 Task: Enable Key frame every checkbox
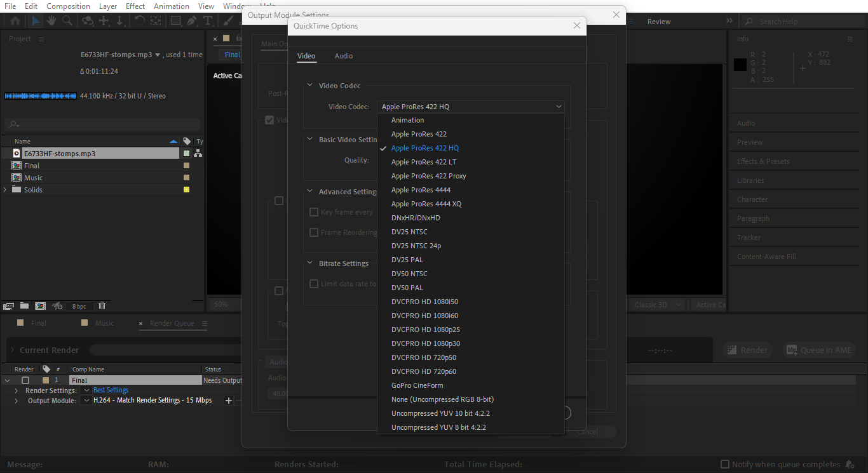[x=313, y=212]
